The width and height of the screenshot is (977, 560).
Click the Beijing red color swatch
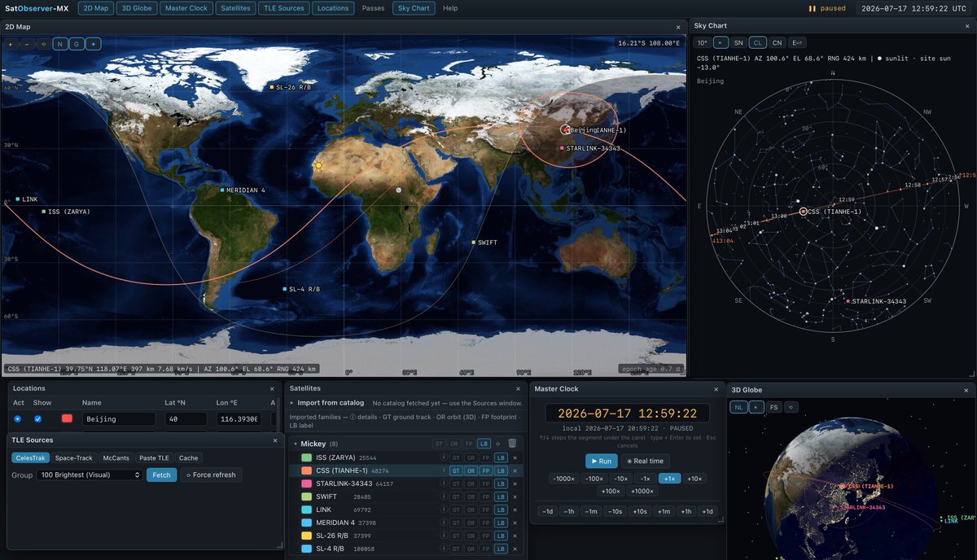pos(67,418)
